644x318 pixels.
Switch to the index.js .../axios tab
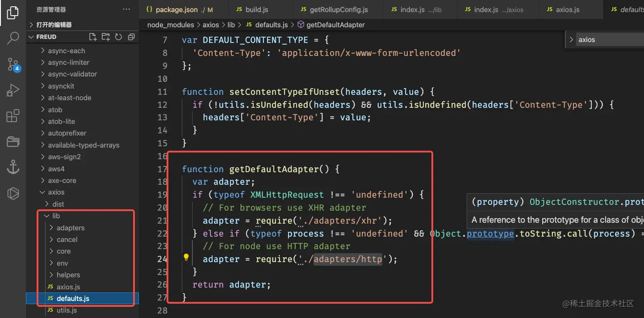point(498,9)
